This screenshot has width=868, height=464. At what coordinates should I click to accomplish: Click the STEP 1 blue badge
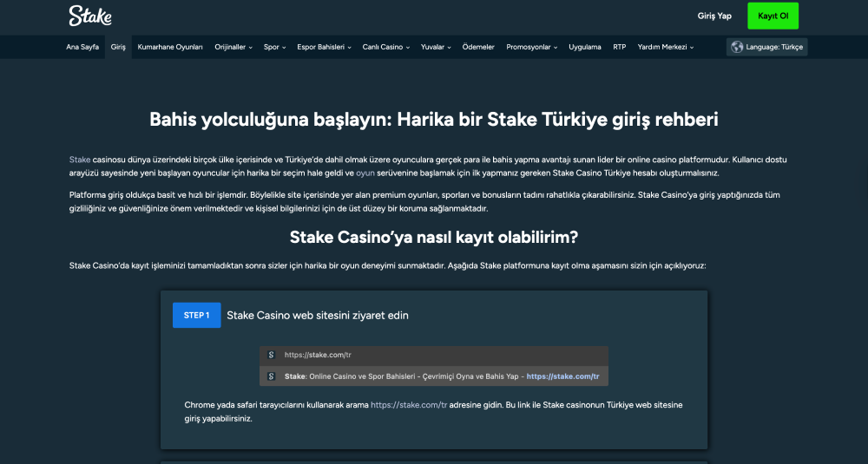(196, 315)
